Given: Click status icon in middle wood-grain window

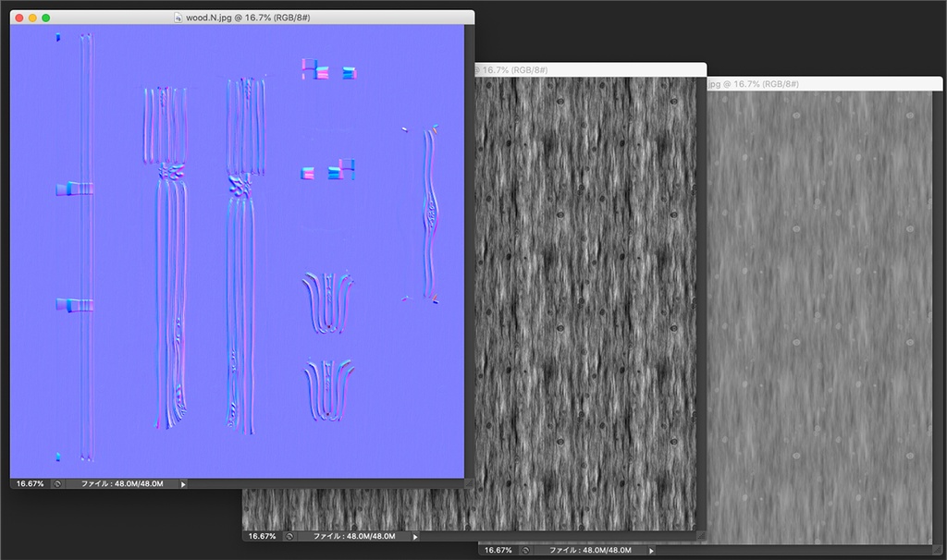Looking at the screenshot, I should 289,537.
